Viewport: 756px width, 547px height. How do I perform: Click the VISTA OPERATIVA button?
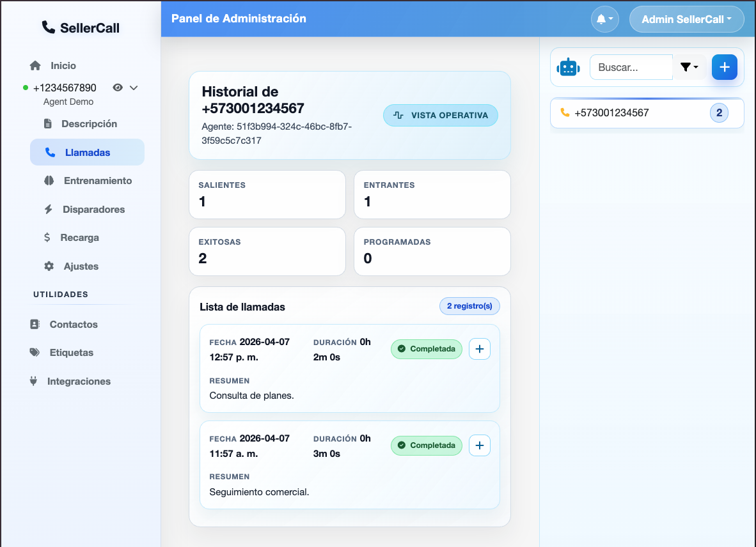pos(440,115)
